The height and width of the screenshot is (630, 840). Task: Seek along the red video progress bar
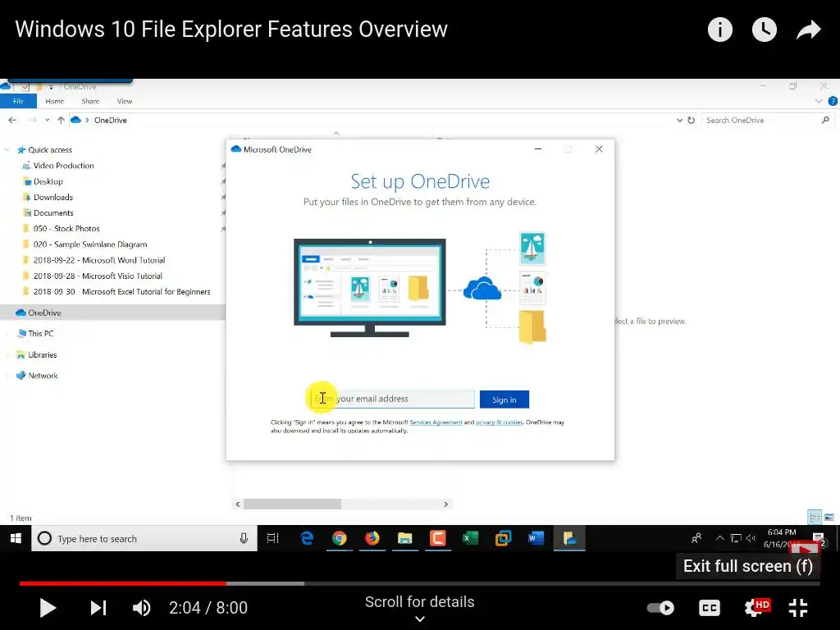point(123,583)
